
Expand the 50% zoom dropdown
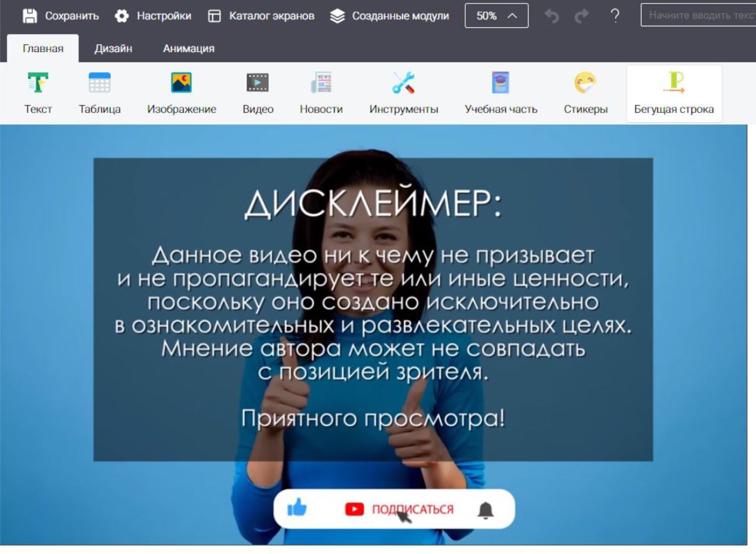coord(496,16)
